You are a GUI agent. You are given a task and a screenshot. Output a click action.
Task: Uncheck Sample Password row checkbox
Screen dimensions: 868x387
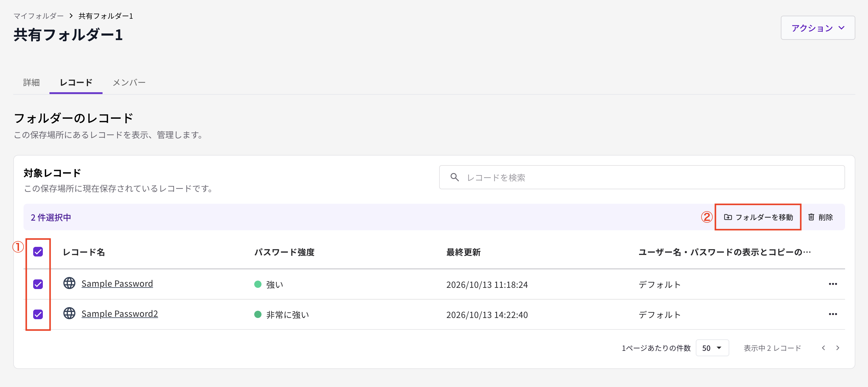click(x=38, y=284)
